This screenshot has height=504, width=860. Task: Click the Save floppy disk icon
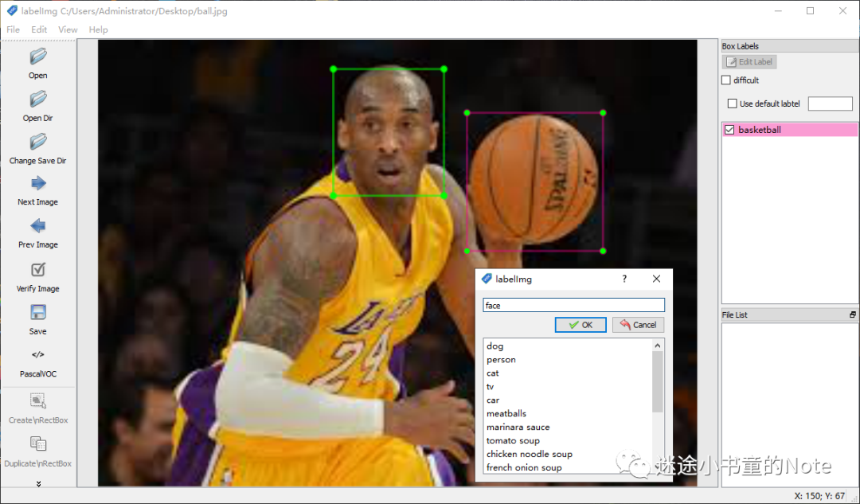[38, 312]
